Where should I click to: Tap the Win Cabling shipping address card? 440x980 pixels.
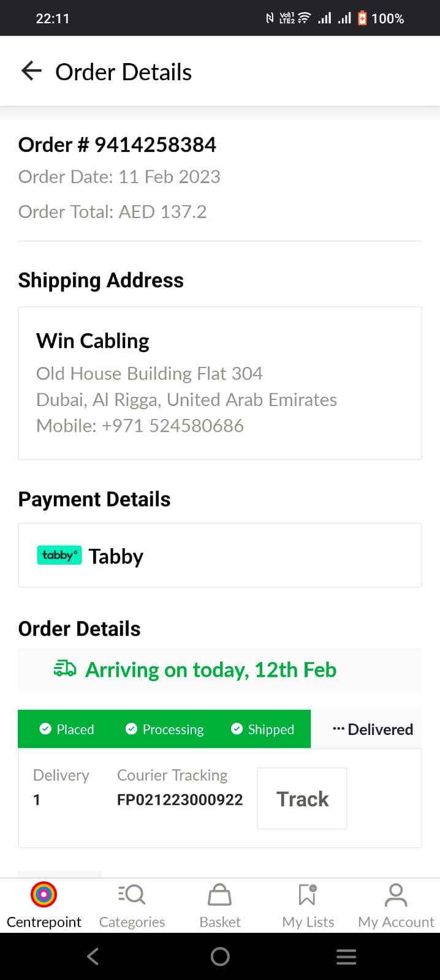point(220,383)
